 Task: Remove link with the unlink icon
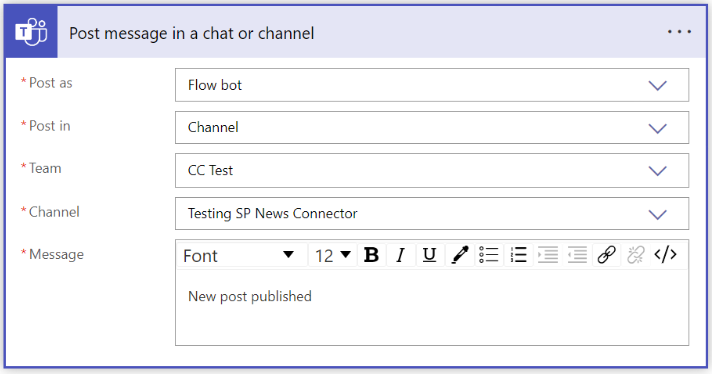pyautogui.click(x=636, y=255)
